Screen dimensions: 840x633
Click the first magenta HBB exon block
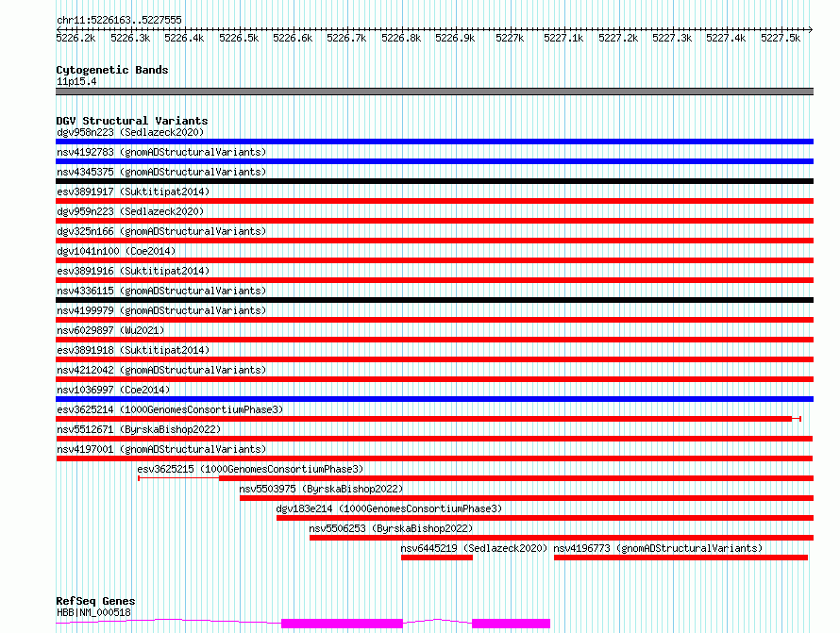[x=342, y=624]
